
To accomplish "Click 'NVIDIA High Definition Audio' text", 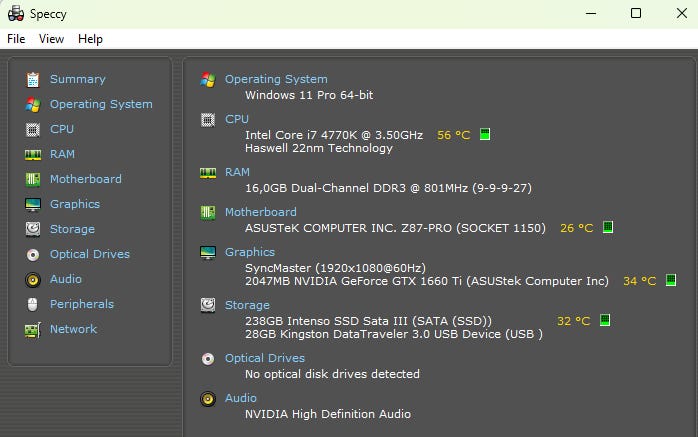I will tap(328, 414).
